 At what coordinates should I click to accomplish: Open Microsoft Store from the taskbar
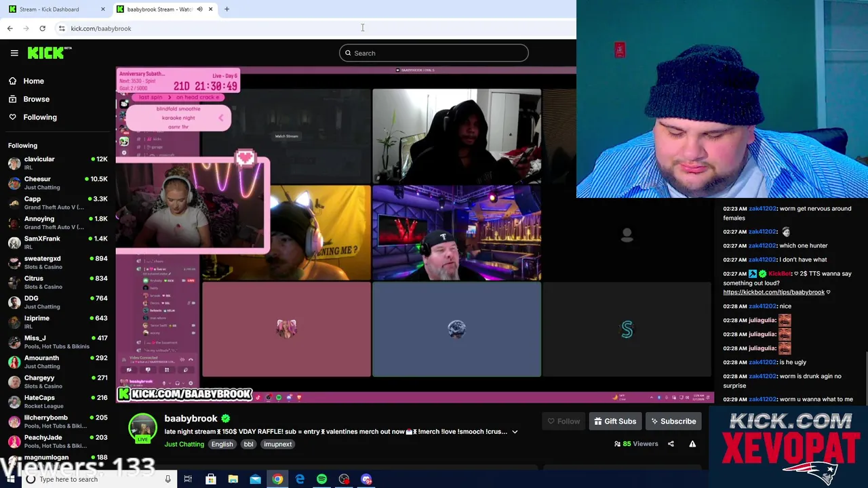[211, 479]
